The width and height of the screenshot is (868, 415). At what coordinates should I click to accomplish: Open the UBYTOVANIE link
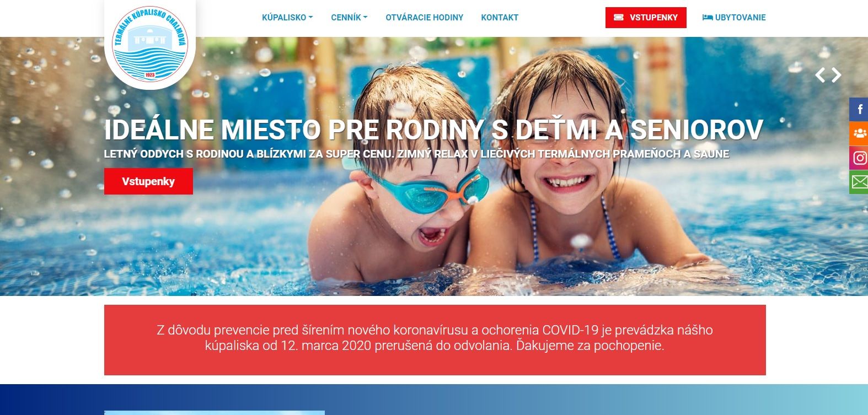click(734, 18)
